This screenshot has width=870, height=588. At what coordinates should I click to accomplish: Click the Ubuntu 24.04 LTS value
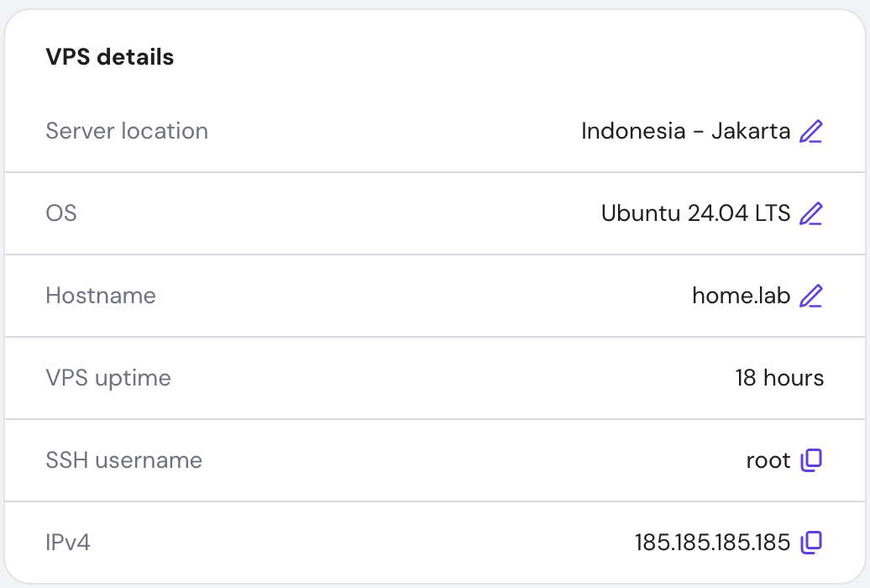tap(695, 213)
